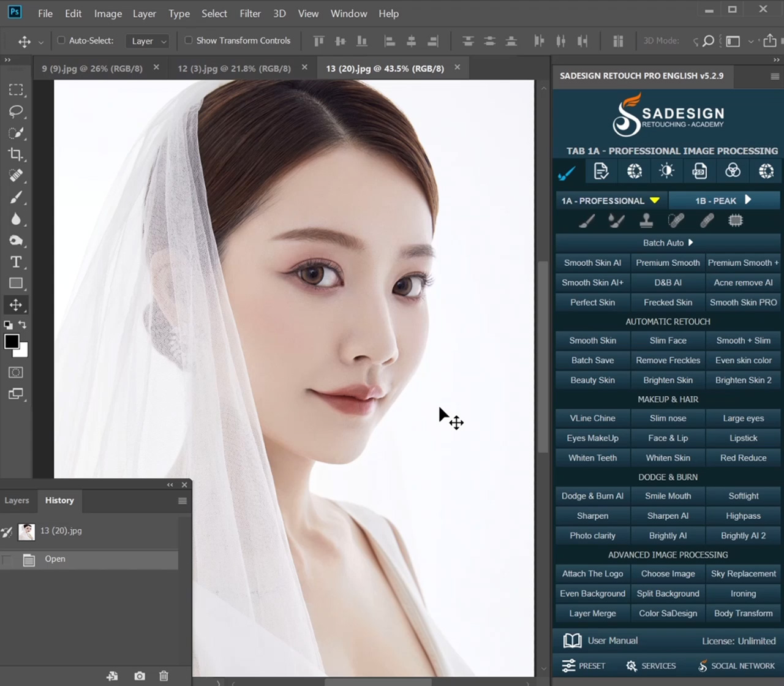Image resolution: width=784 pixels, height=686 pixels.
Task: Delete current history state with trash icon
Action: [164, 676]
